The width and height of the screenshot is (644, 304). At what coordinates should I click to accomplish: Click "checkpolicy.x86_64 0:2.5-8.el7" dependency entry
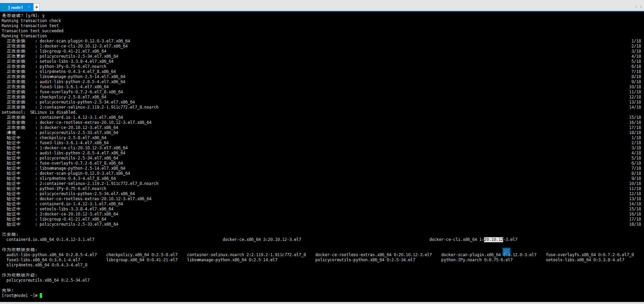[142, 255]
